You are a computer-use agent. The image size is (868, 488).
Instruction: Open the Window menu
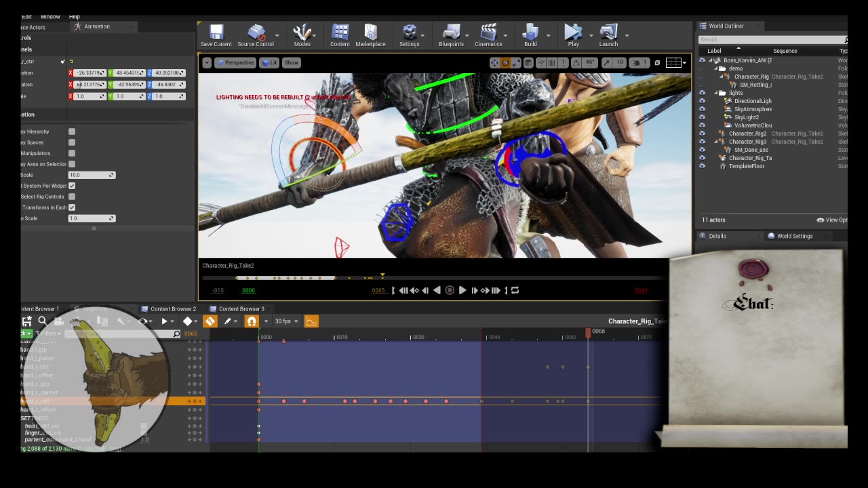point(50,16)
